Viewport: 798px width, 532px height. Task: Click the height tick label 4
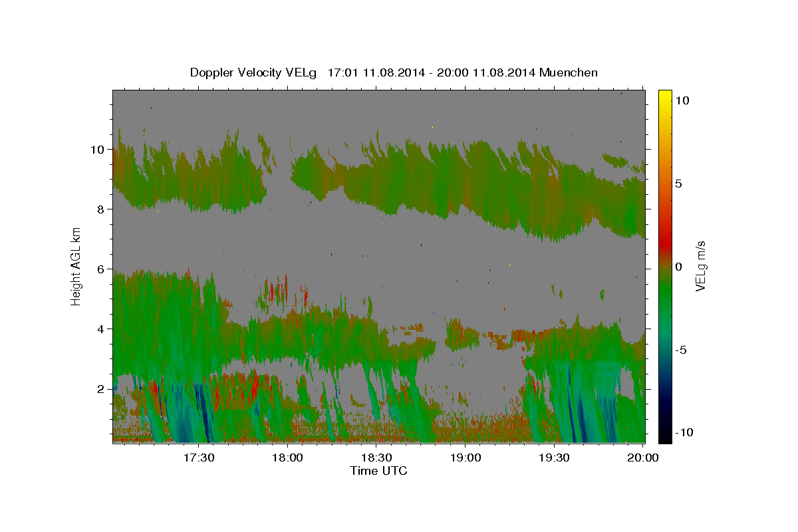(x=102, y=329)
